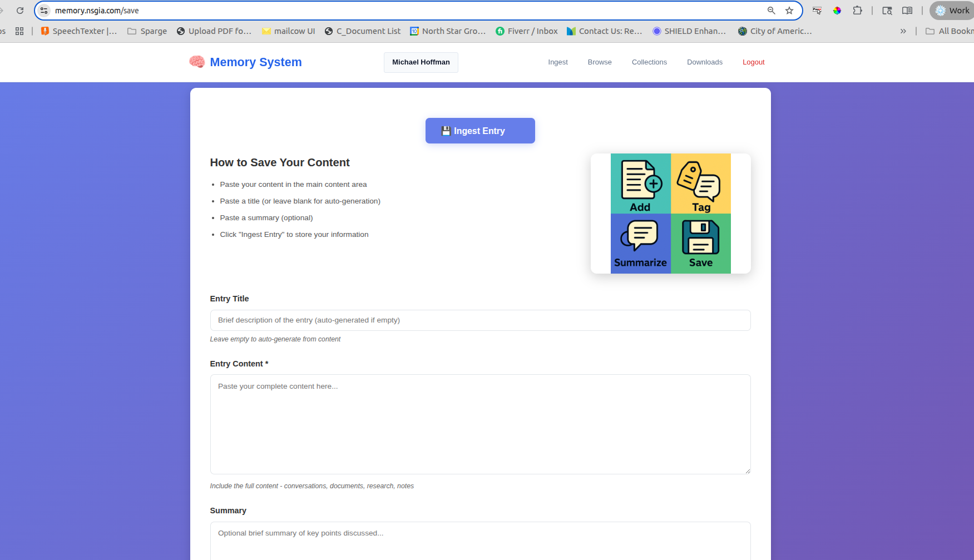Focus the Entry Content text area
Viewport: 974px width, 560px height.
[480, 424]
